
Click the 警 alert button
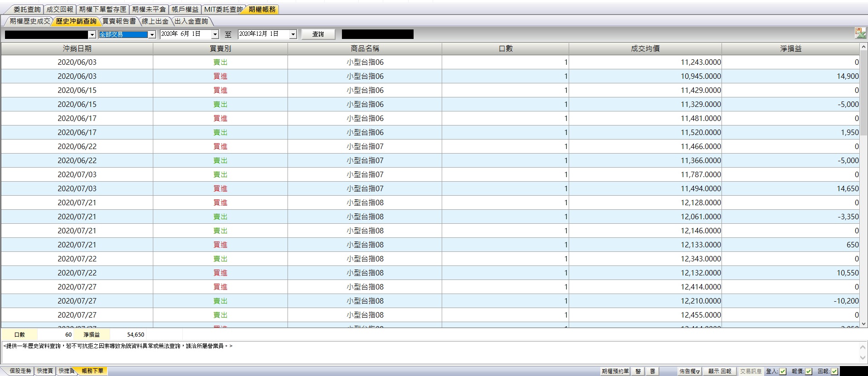[x=638, y=371]
